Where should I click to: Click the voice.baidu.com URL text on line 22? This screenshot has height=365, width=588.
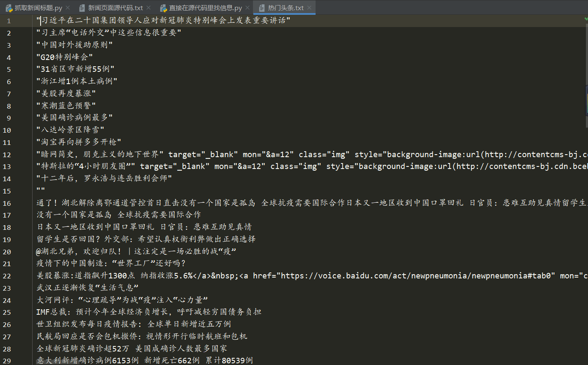click(x=418, y=276)
